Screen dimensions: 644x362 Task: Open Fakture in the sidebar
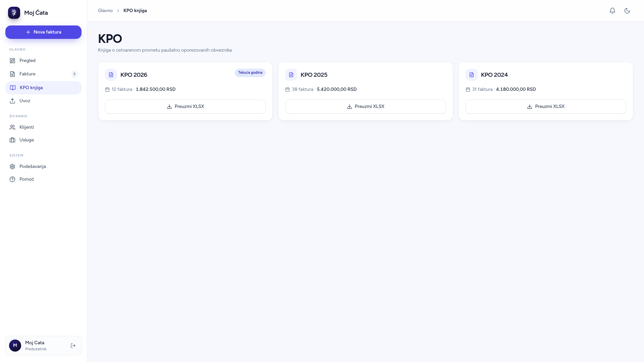click(x=43, y=74)
